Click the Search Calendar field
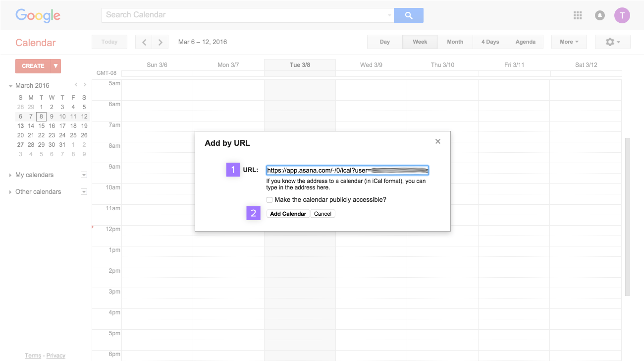Viewport: 644px width, 361px height. click(x=248, y=15)
